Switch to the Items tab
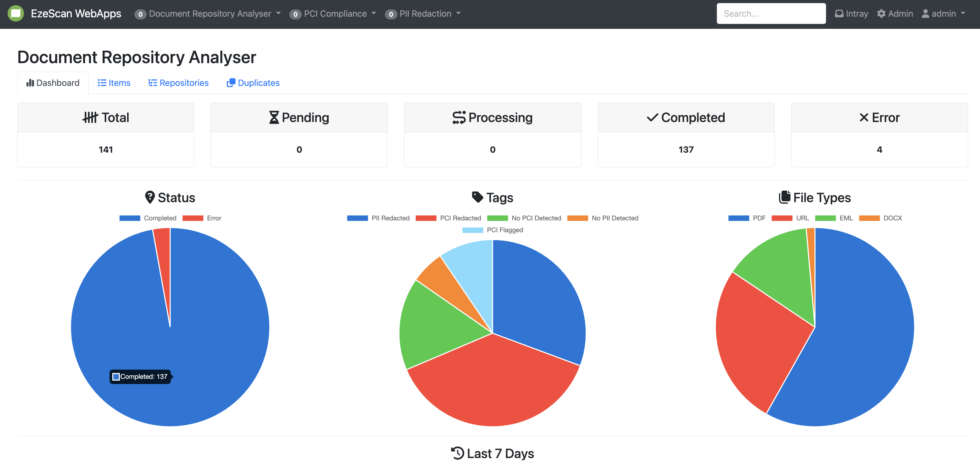980x462 pixels. click(x=119, y=83)
